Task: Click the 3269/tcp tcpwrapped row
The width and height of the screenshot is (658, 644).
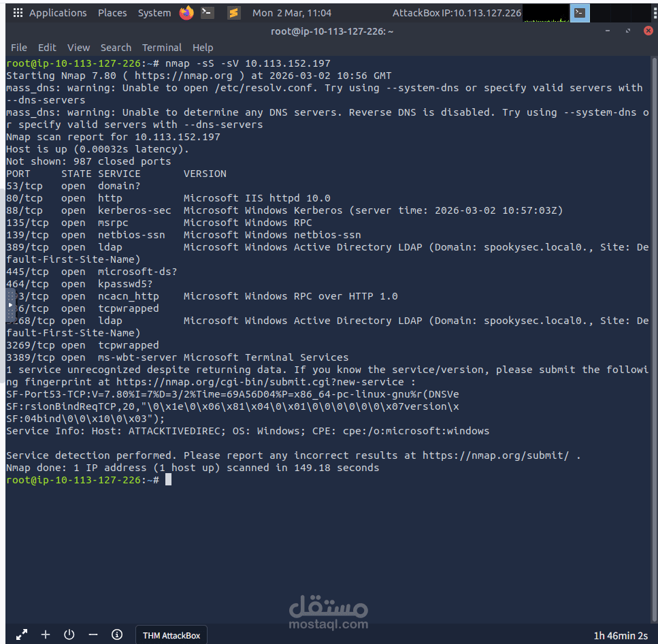Action: coord(82,345)
